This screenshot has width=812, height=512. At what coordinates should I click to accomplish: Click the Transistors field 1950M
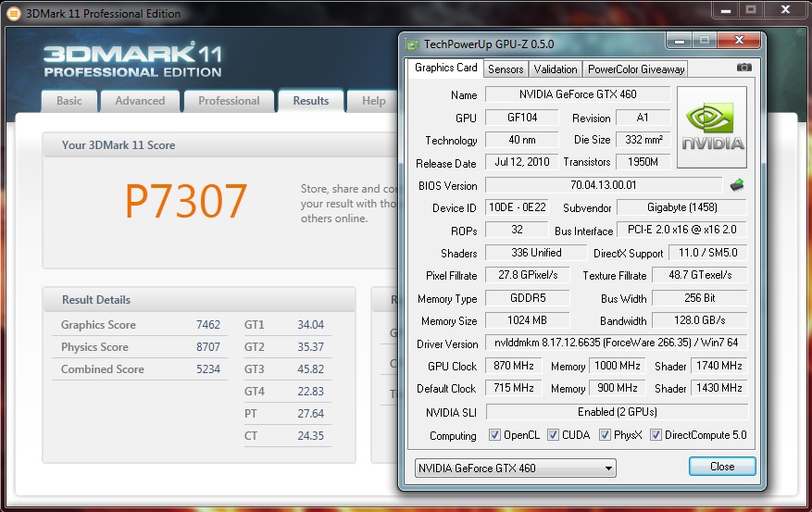pyautogui.click(x=643, y=162)
